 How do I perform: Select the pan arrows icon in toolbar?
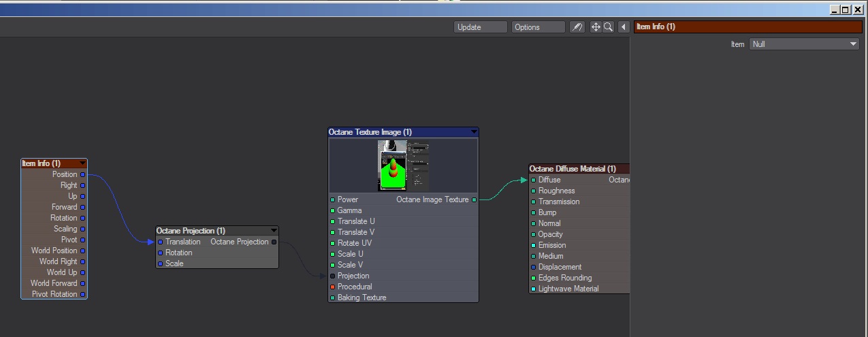click(x=596, y=27)
